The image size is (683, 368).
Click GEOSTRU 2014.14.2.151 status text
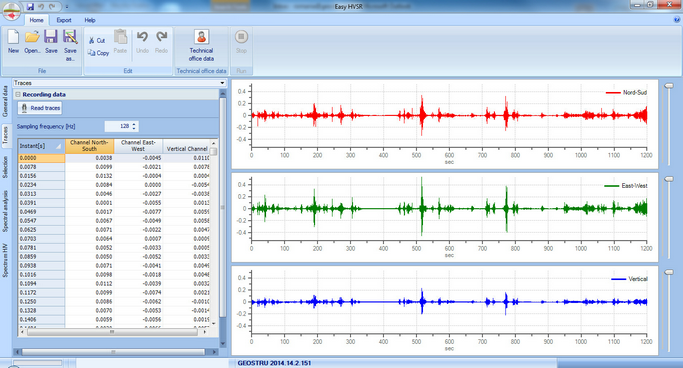274,363
